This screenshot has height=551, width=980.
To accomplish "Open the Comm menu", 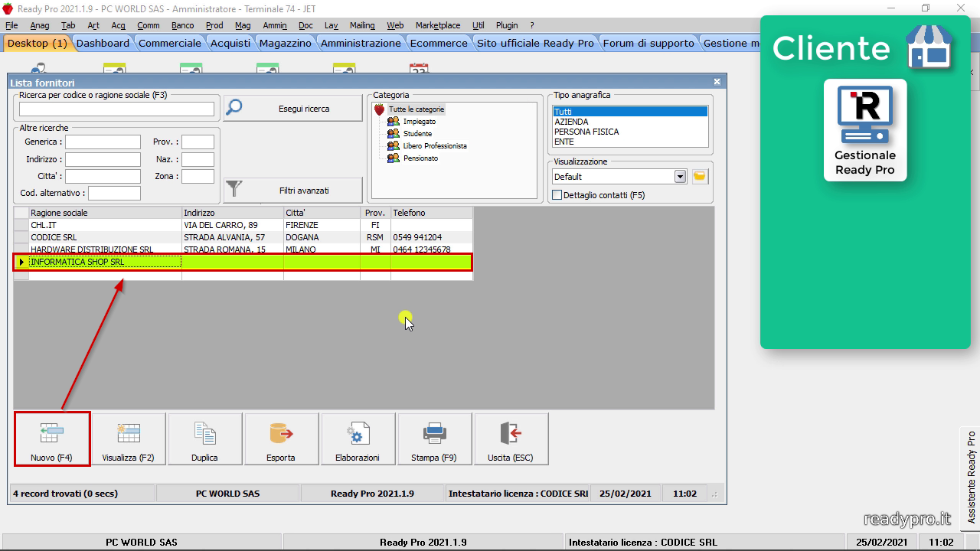I will tap(149, 25).
